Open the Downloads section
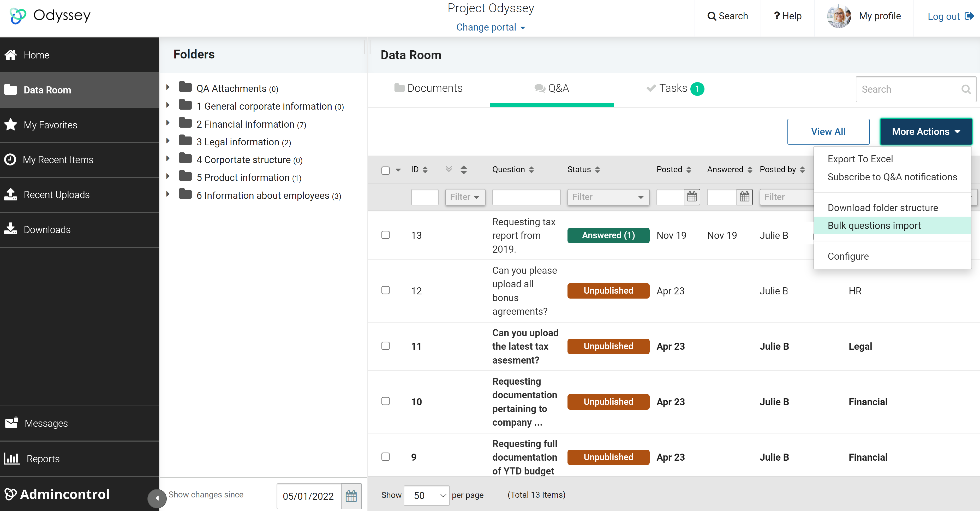This screenshot has width=980, height=511. (47, 229)
